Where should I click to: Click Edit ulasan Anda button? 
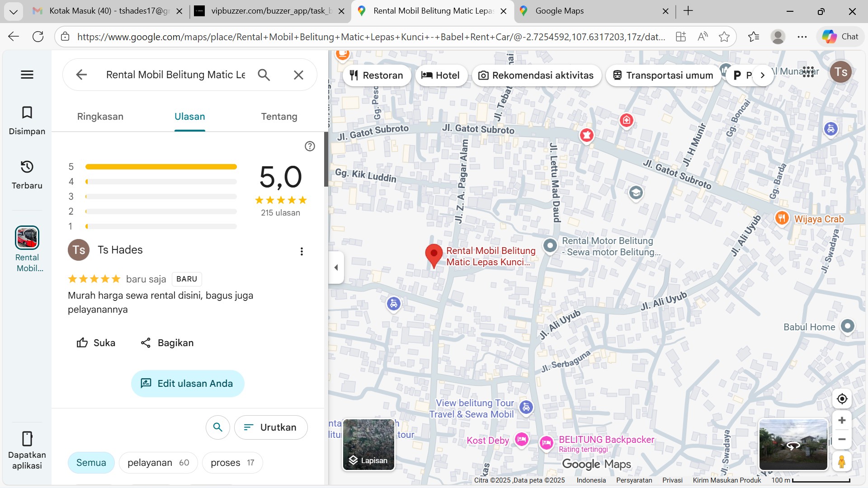coord(188,384)
